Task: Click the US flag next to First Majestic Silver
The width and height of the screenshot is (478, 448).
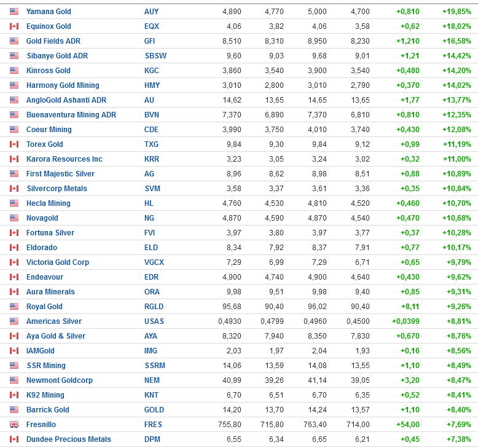Action: click(14, 173)
